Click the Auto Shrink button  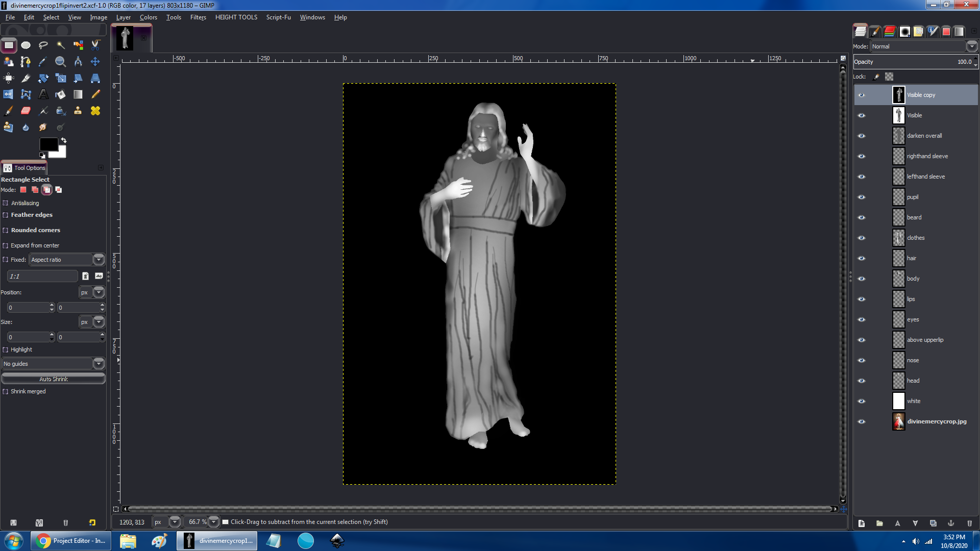(53, 379)
